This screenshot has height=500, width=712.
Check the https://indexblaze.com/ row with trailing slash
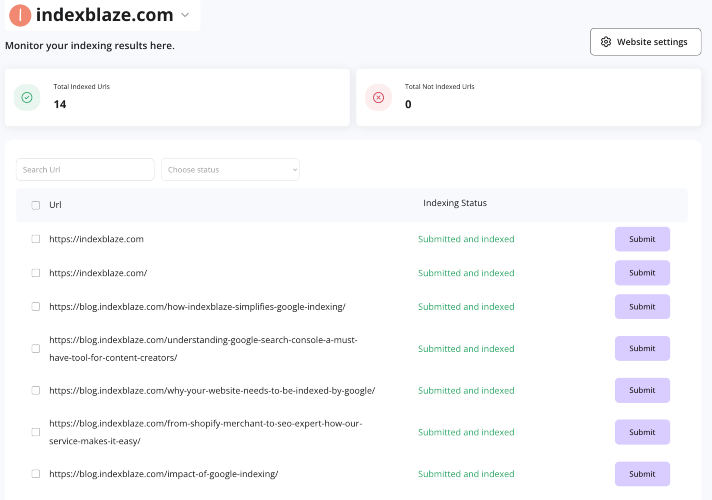point(35,273)
